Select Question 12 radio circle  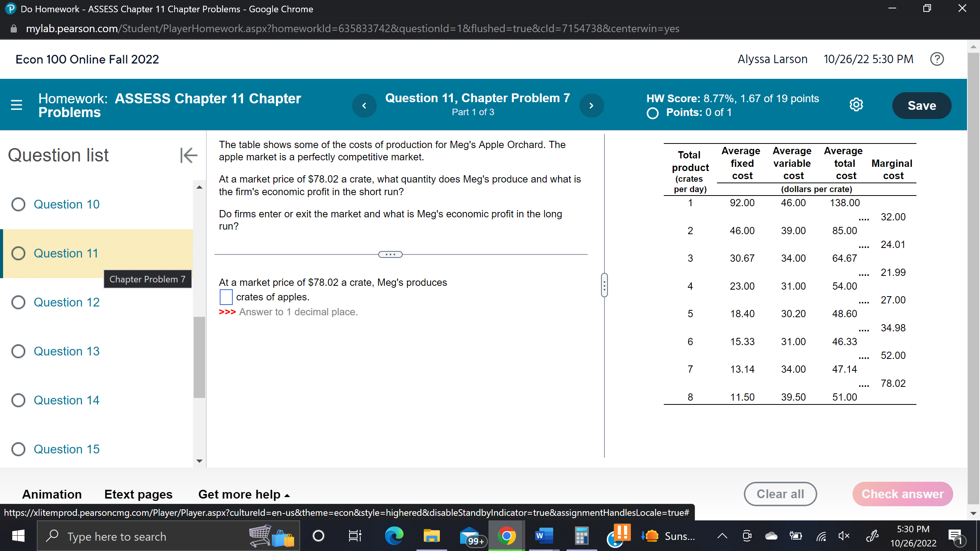coord(18,302)
